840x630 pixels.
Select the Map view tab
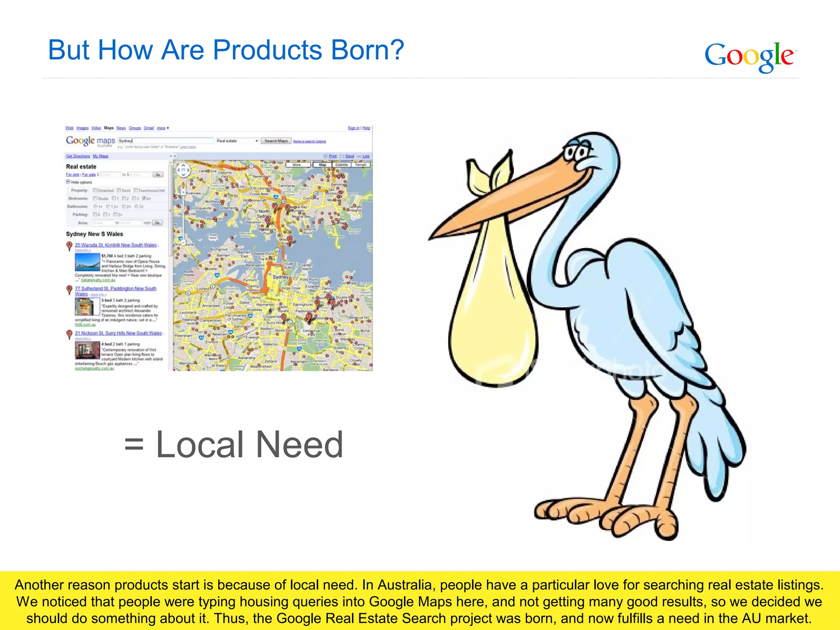click(x=322, y=165)
